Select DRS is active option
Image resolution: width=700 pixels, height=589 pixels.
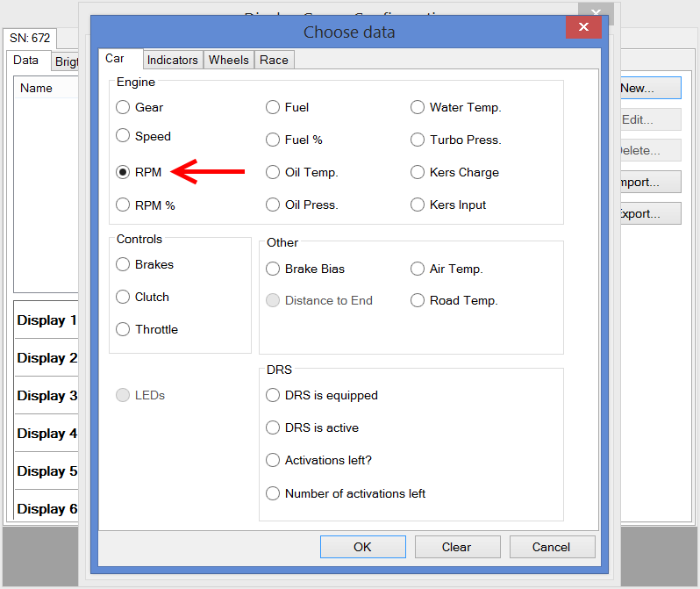click(273, 427)
